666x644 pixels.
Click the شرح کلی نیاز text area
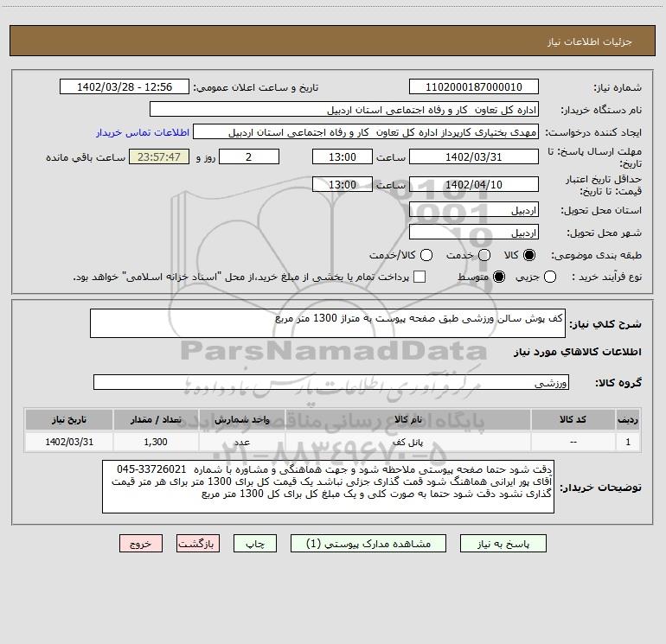[328, 323]
